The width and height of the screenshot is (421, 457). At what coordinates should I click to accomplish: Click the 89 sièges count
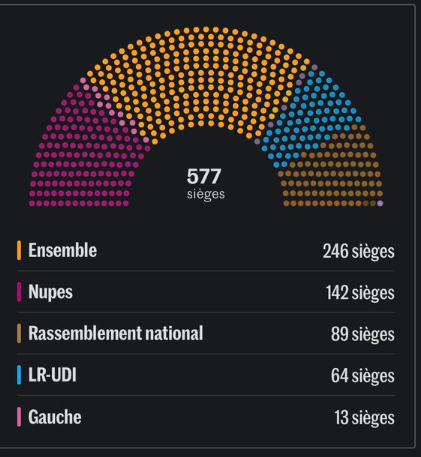[363, 334]
